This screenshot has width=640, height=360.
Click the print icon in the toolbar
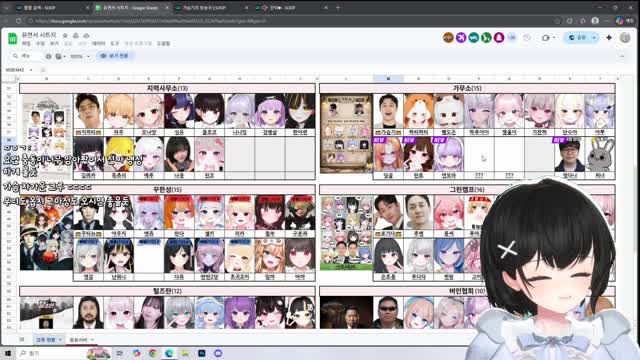[49, 56]
